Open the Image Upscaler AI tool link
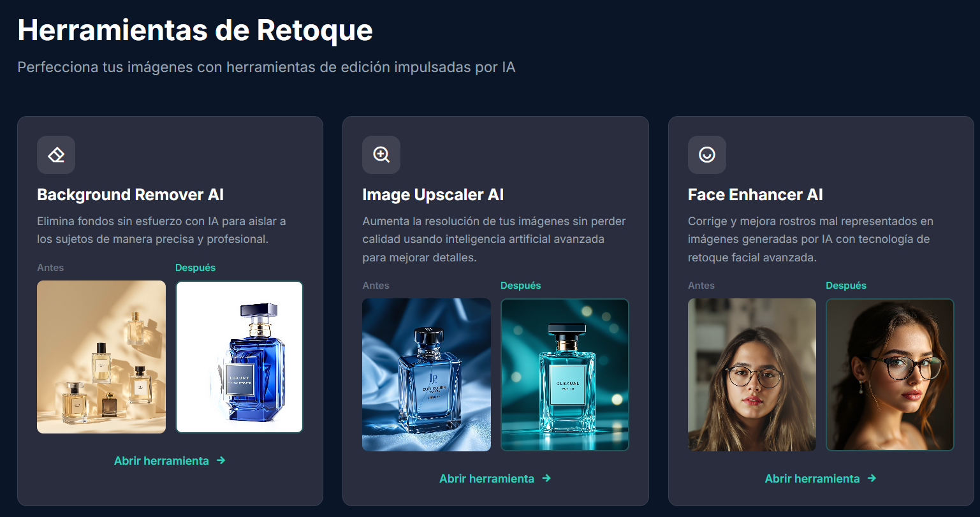The image size is (980, 517). point(495,478)
